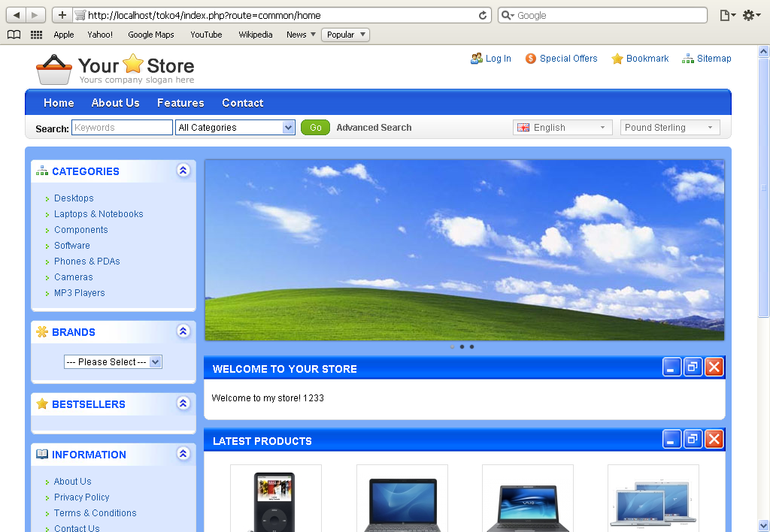Open the News bookmarks folder

pyautogui.click(x=301, y=35)
